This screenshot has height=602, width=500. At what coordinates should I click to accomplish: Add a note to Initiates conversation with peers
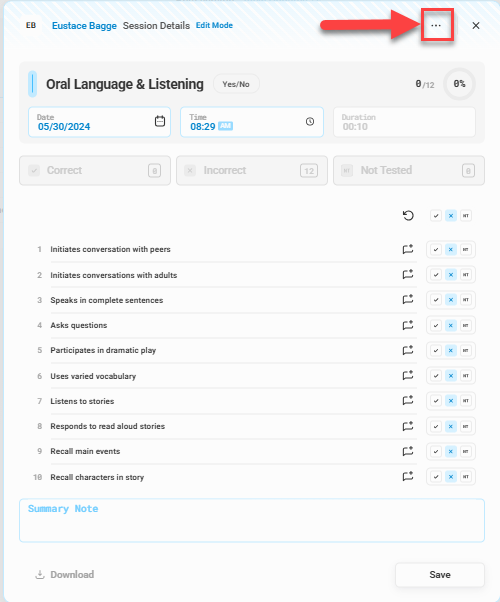408,249
